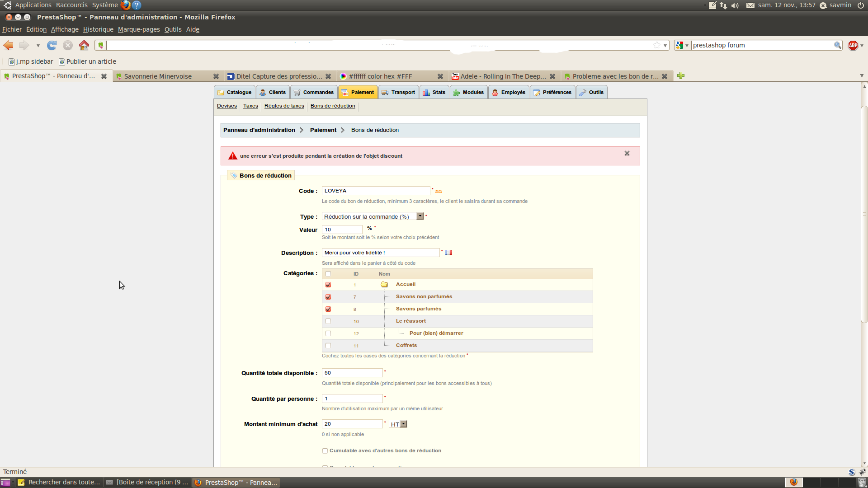
Task: Go to the Firefox home page icon
Action: point(84,45)
